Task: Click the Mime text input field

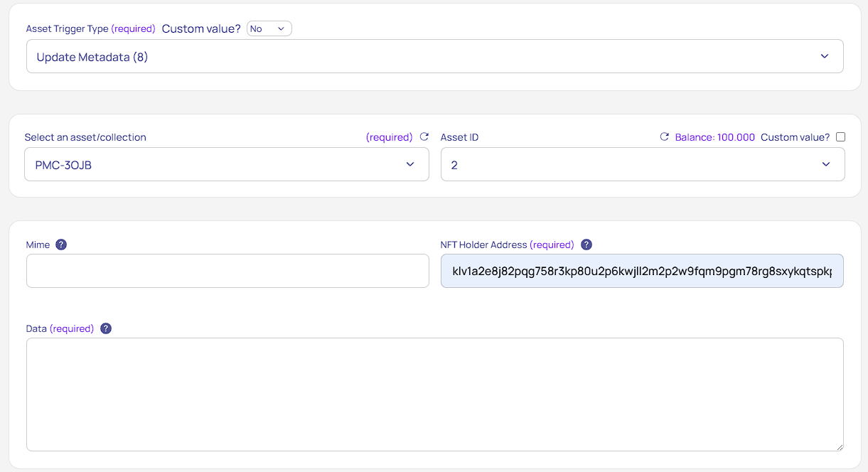Action: pos(227,271)
